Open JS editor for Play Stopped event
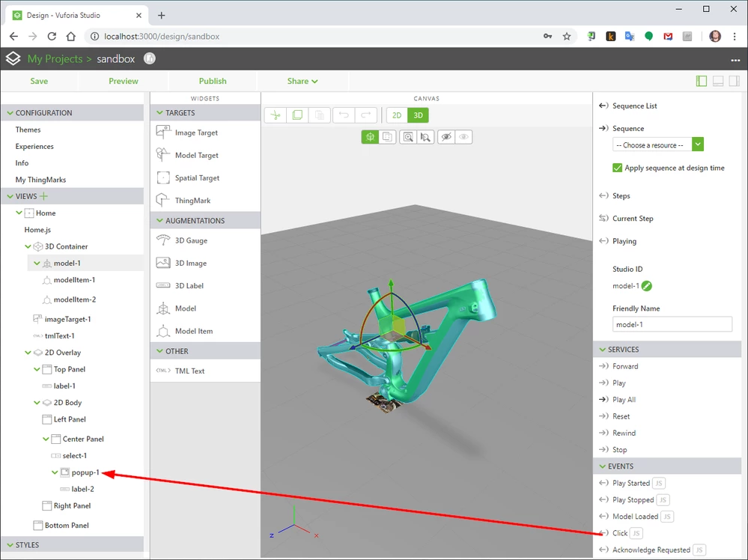Image resolution: width=748 pixels, height=560 pixels. [x=663, y=500]
